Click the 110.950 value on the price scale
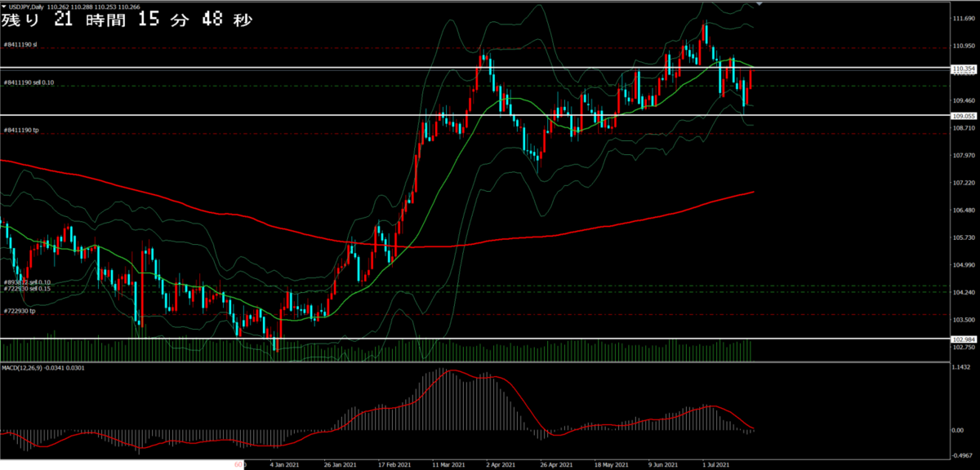The width and height of the screenshot is (980, 470). 964,46
